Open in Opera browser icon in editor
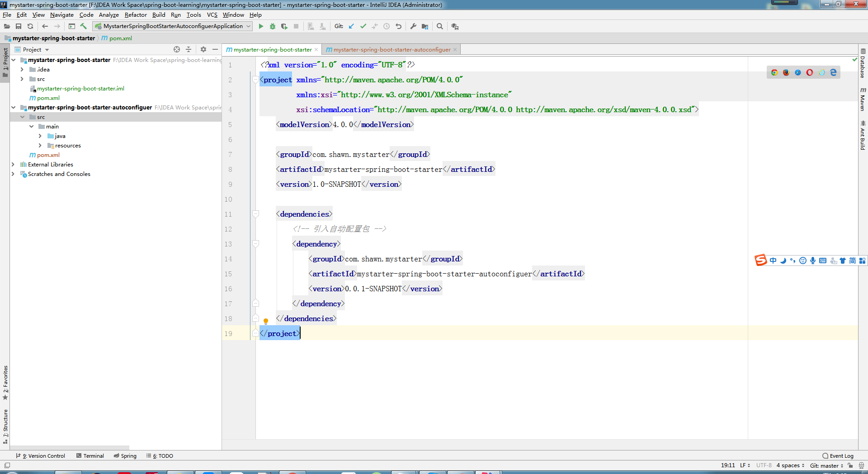868x474 pixels. 810,72
